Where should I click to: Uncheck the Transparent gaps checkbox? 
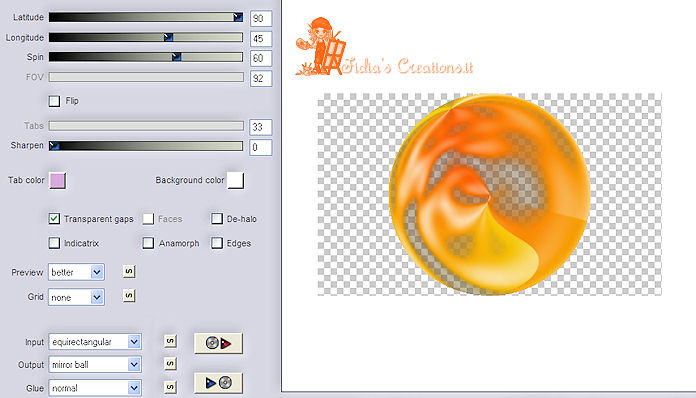[x=54, y=218]
